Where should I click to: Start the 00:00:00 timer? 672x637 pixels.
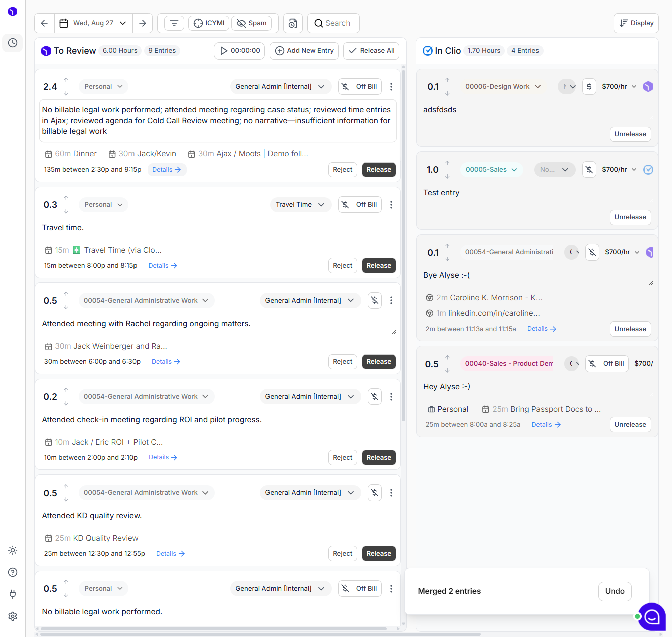(239, 51)
